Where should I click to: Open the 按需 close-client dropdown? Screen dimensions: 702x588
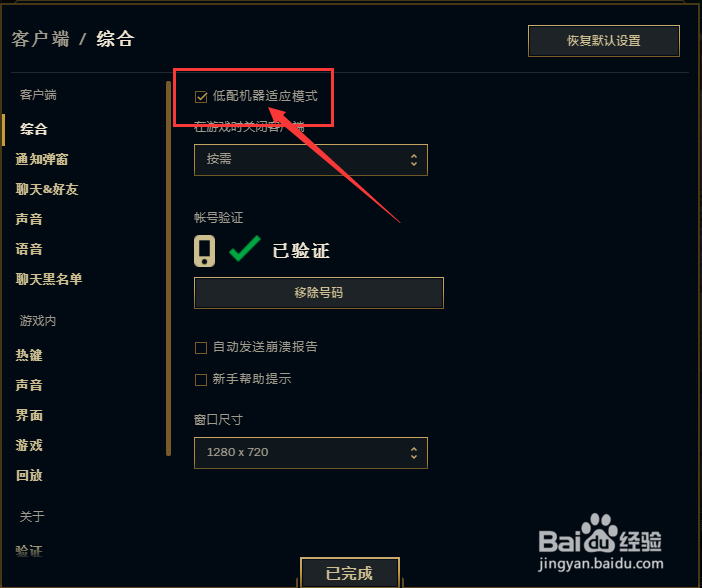pos(311,160)
